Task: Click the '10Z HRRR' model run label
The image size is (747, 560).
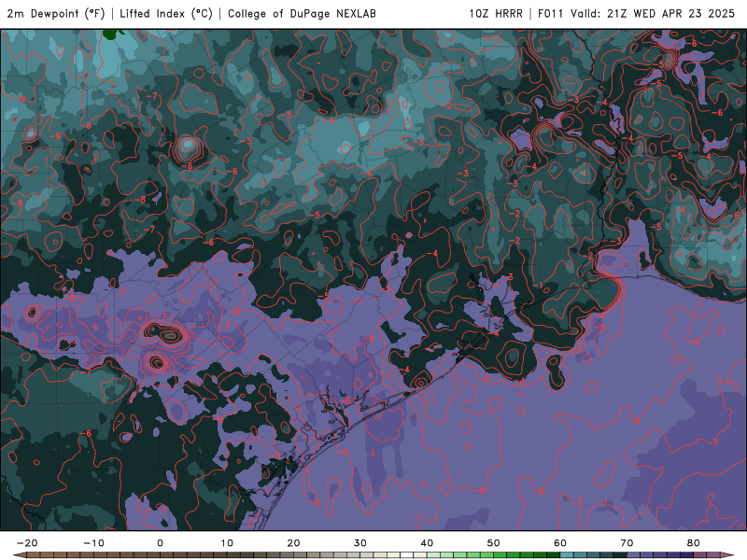Action: (x=496, y=13)
